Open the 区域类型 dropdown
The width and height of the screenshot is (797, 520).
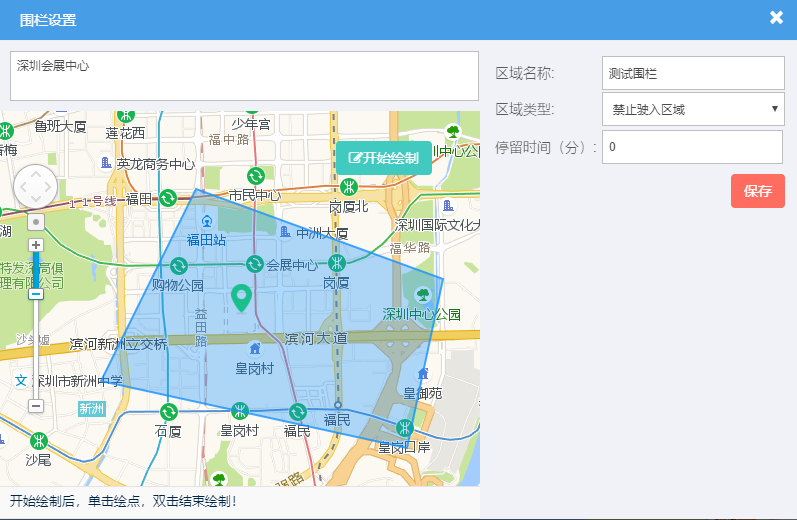coord(692,108)
